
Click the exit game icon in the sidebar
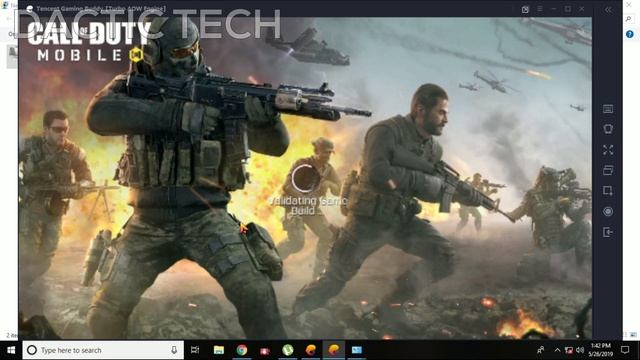(608, 232)
